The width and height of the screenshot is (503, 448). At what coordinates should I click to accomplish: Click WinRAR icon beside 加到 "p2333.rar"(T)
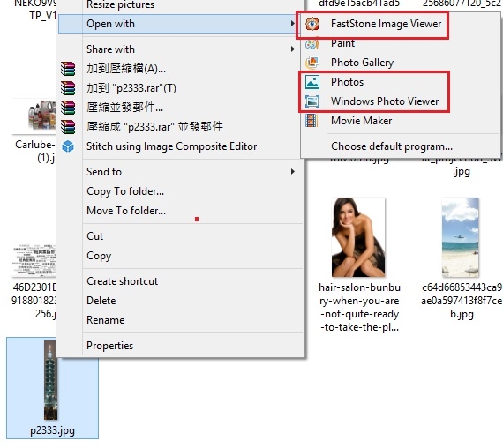68,88
